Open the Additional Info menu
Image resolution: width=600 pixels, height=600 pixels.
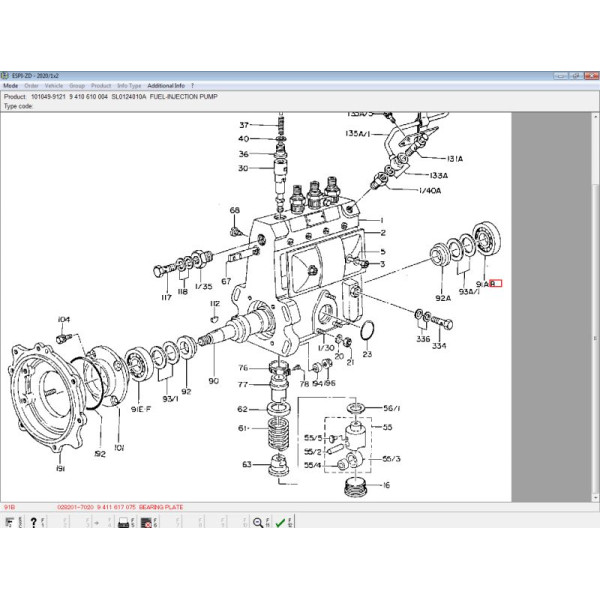[x=166, y=86]
